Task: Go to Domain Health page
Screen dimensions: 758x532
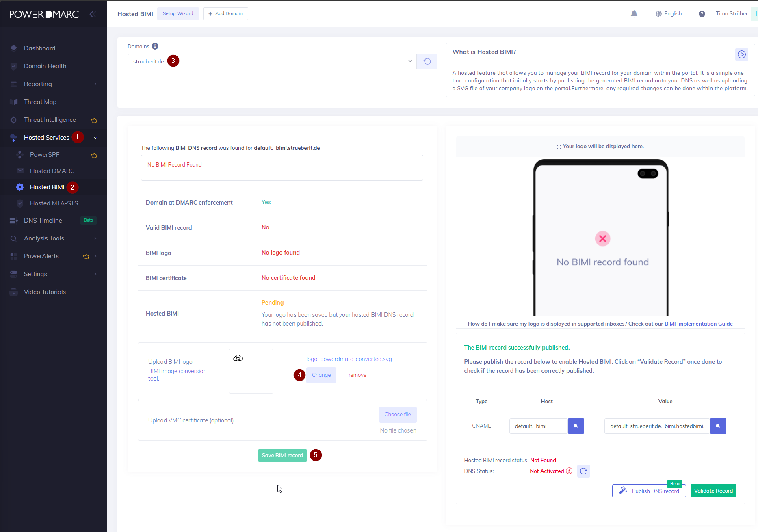Action: tap(45, 66)
